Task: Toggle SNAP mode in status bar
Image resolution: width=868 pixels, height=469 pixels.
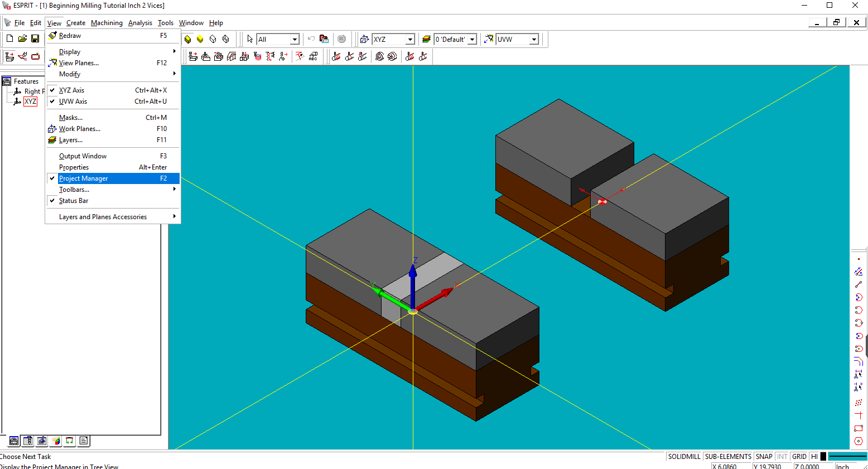Action: 764,457
